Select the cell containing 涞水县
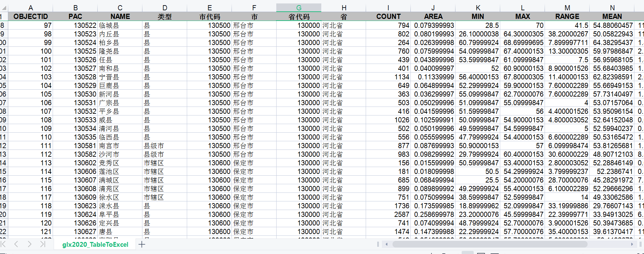This screenshot has height=254, width=644. (x=120, y=206)
